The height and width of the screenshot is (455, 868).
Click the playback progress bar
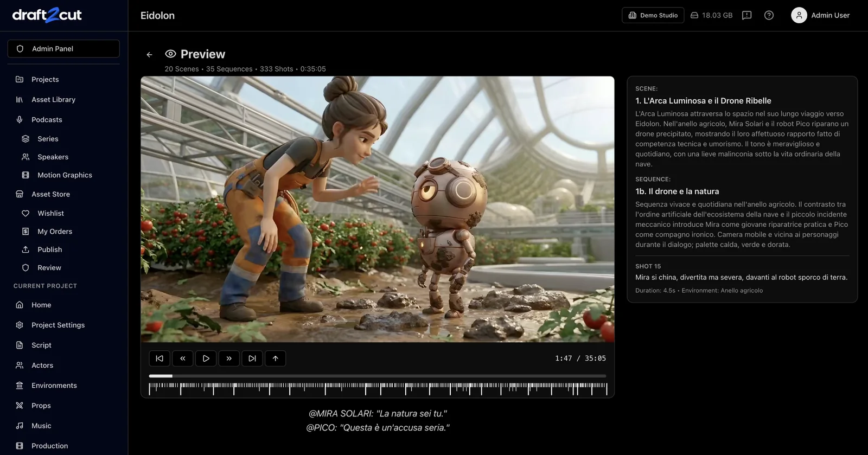[378, 376]
